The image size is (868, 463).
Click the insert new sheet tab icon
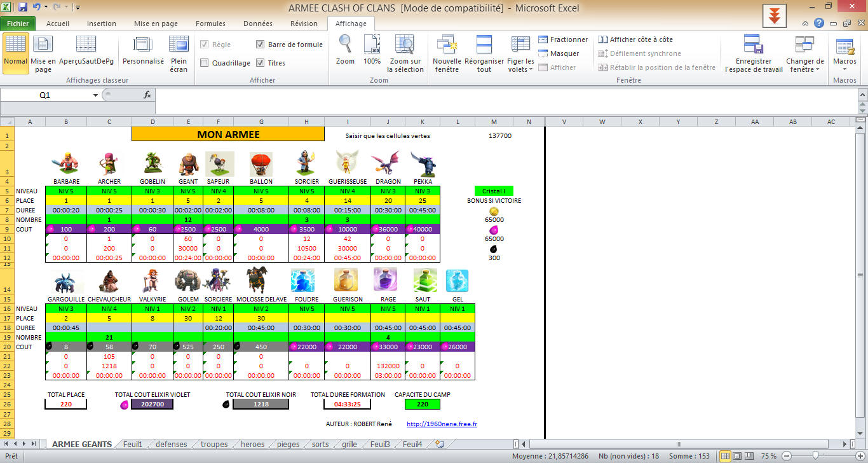(x=439, y=444)
